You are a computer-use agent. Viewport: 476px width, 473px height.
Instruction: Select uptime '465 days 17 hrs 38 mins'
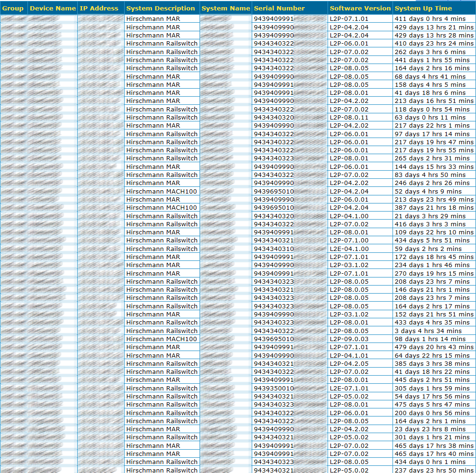[434, 445]
